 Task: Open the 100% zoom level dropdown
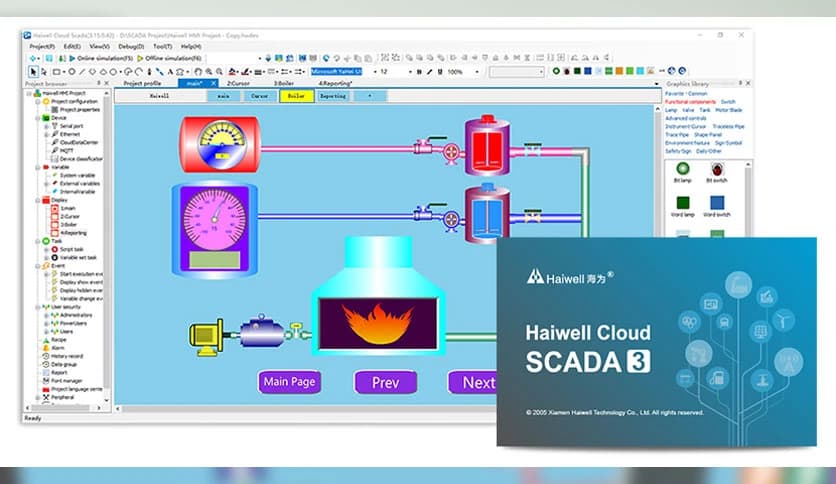(477, 71)
